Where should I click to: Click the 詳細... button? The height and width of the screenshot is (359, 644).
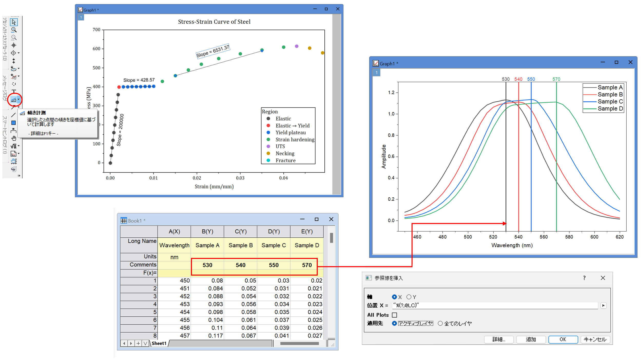499,339
